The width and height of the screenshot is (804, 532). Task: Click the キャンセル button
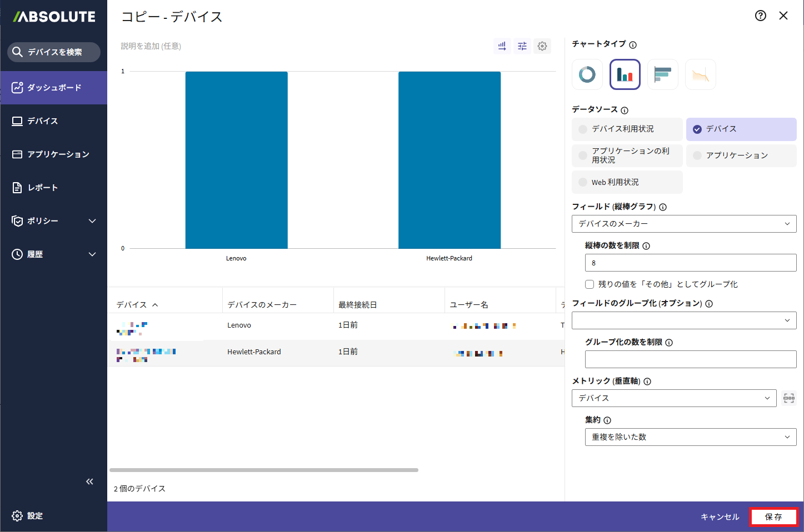(720, 517)
